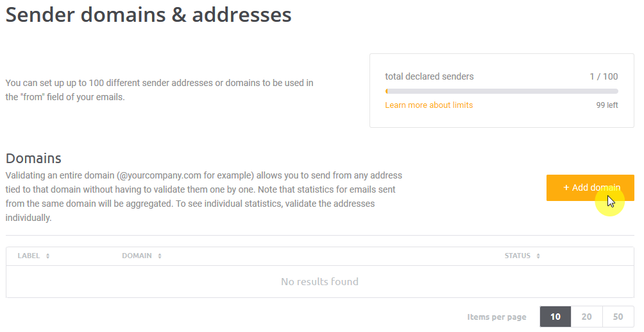
Task: Click the total declared senders label
Action: 429,76
